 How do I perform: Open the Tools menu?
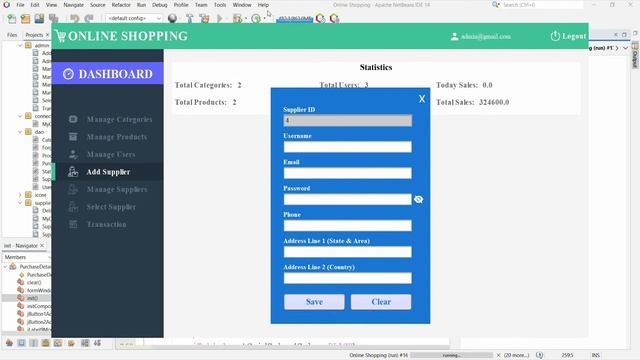220,5
